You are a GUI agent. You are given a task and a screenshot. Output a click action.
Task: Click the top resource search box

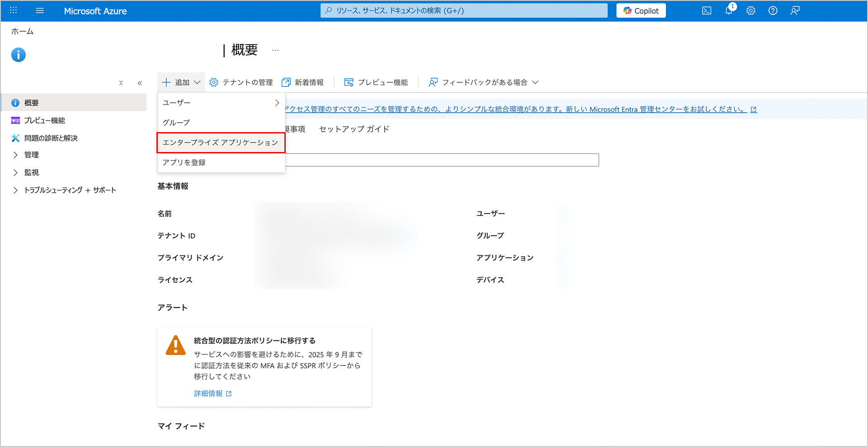tap(464, 11)
